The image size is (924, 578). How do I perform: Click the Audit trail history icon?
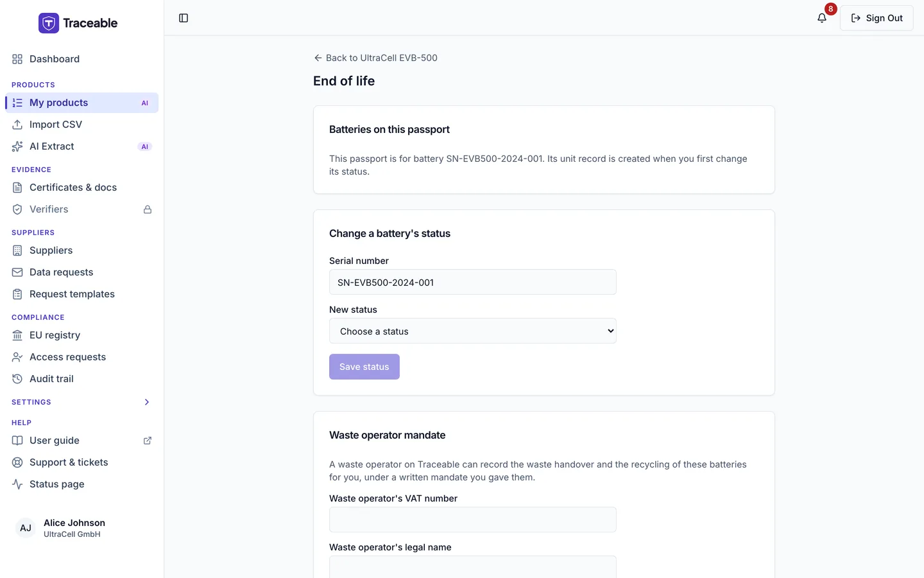(17, 379)
